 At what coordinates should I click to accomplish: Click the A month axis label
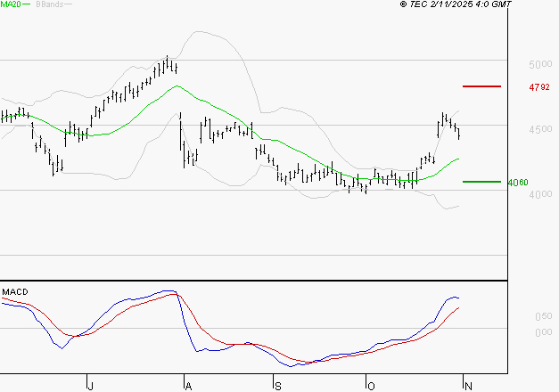pyautogui.click(x=189, y=387)
